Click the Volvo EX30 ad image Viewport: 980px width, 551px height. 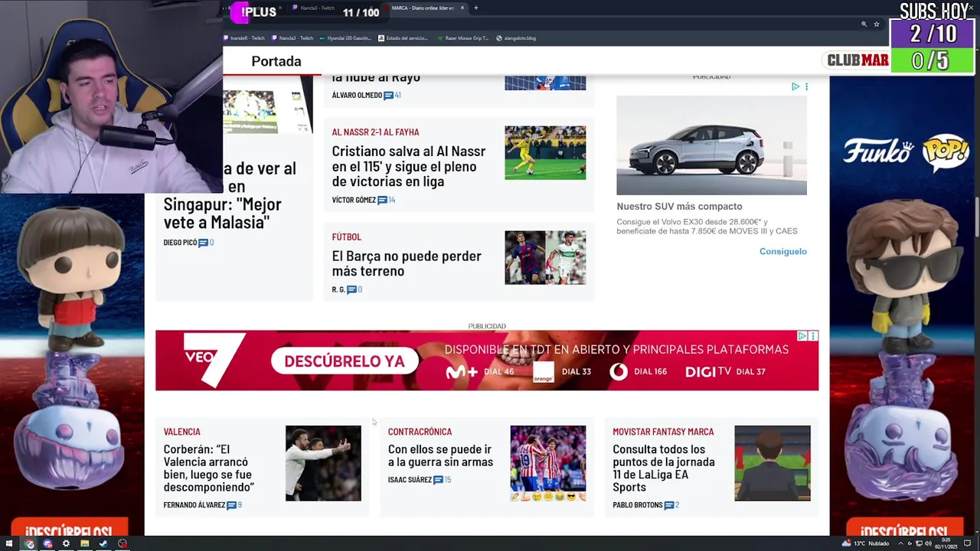[x=711, y=145]
